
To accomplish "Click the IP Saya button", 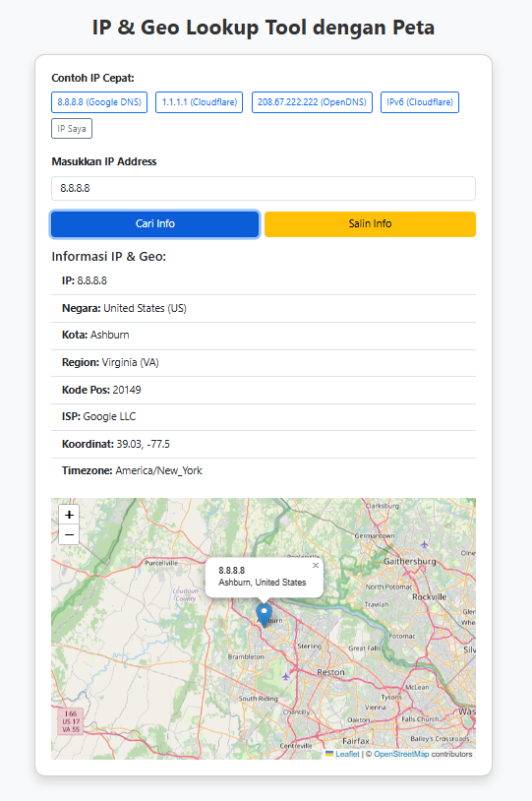I will pyautogui.click(x=72, y=129).
